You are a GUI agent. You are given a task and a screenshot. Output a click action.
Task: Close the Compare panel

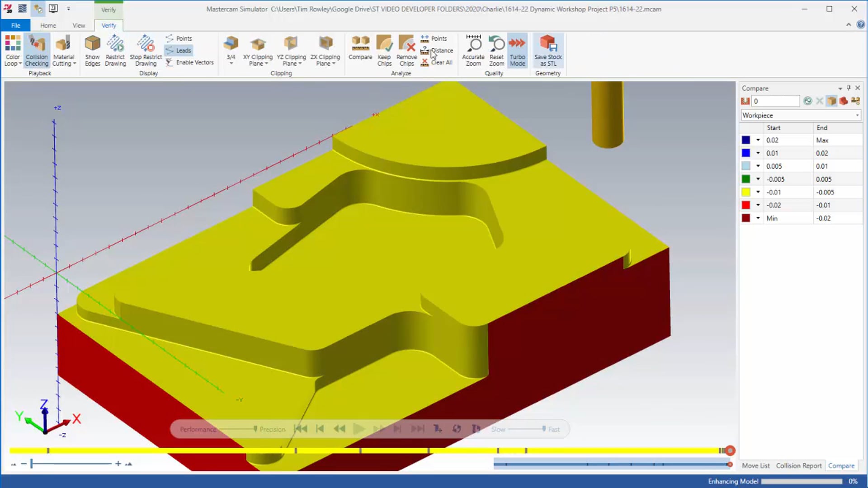coord(858,88)
